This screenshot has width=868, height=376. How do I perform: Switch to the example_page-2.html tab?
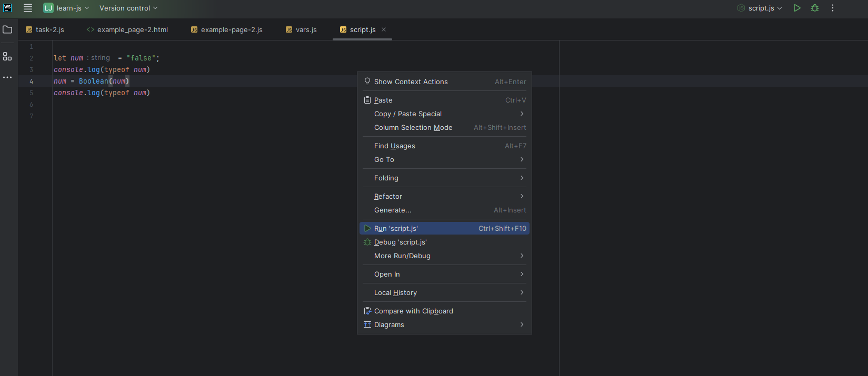127,29
